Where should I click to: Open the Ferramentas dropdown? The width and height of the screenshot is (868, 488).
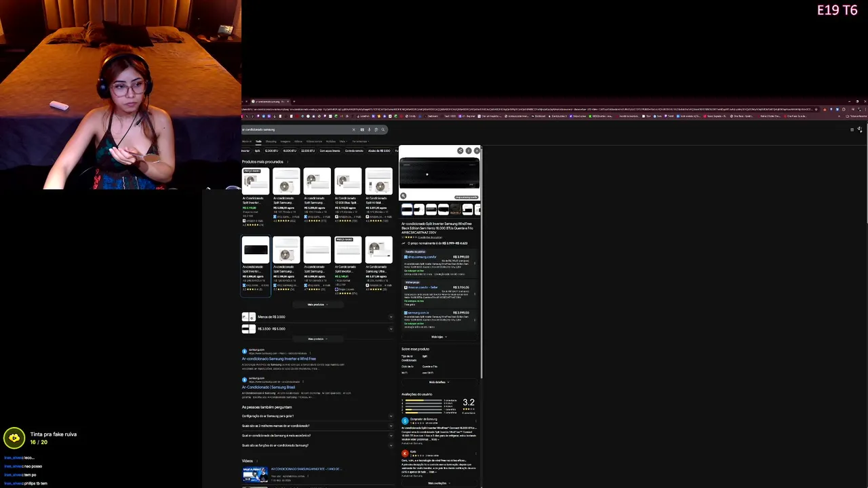(x=360, y=142)
